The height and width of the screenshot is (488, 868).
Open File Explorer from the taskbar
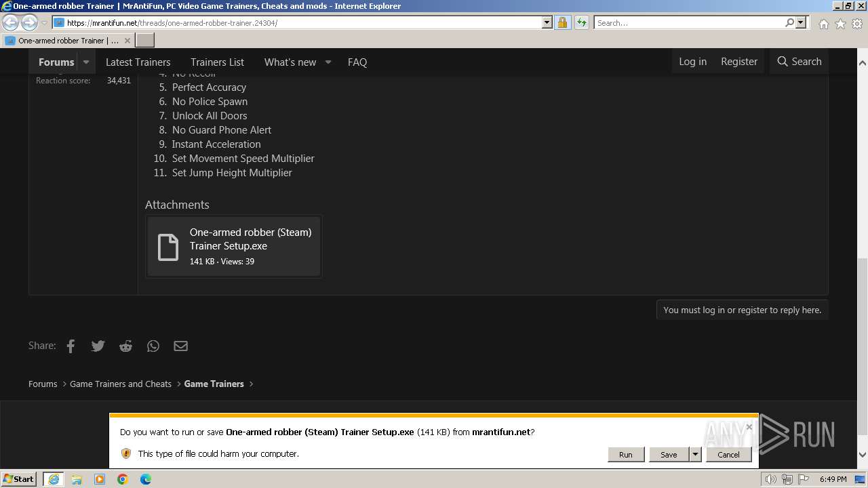click(77, 479)
